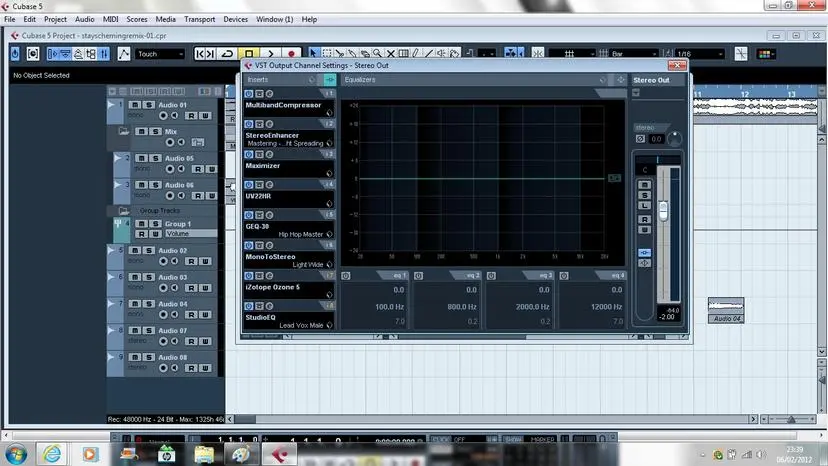The image size is (828, 466).
Task: Open the MIDI menu
Action: [x=110, y=20]
